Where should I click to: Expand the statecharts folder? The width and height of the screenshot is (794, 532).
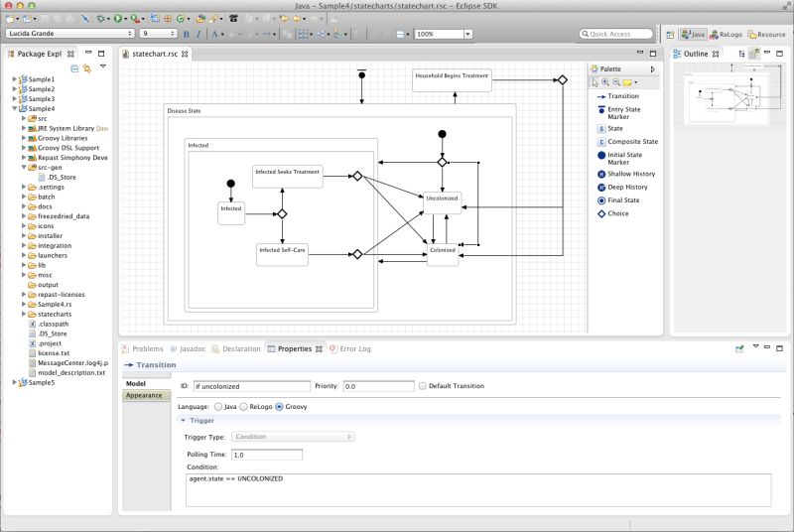coord(24,314)
